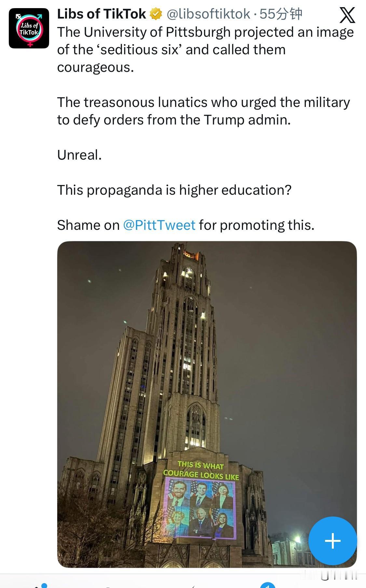Tap the word "courageous." in the post
The height and width of the screenshot is (588, 366).
point(95,67)
